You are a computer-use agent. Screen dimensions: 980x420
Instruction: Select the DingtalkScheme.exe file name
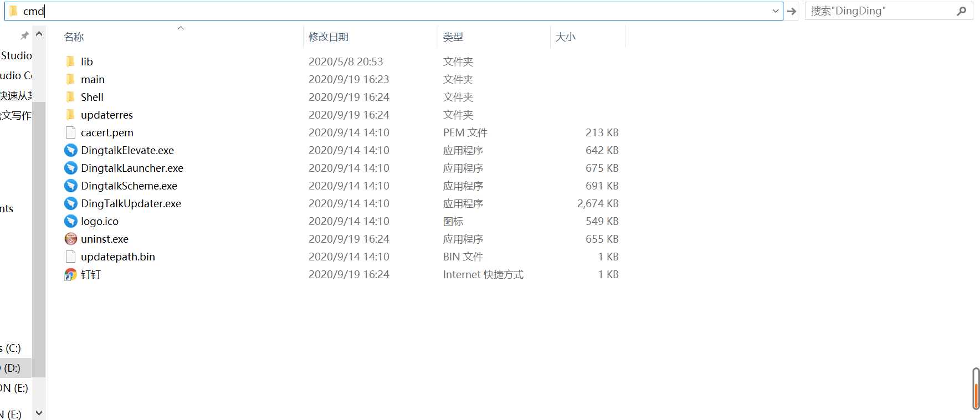pyautogui.click(x=129, y=186)
